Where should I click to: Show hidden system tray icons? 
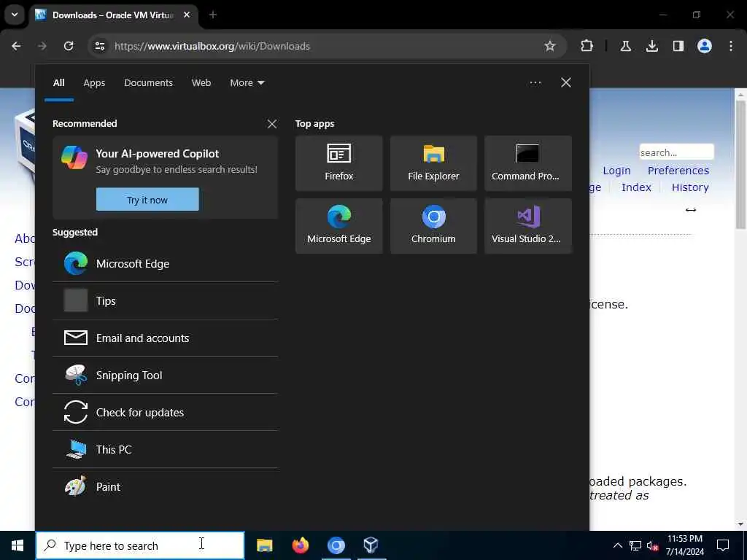pyautogui.click(x=617, y=545)
